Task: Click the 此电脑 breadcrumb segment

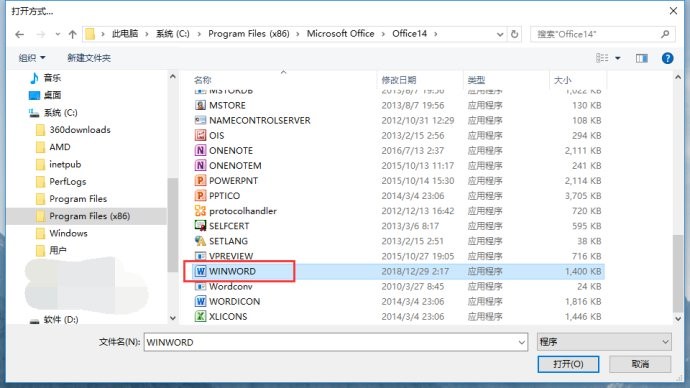Action: pyautogui.click(x=125, y=34)
